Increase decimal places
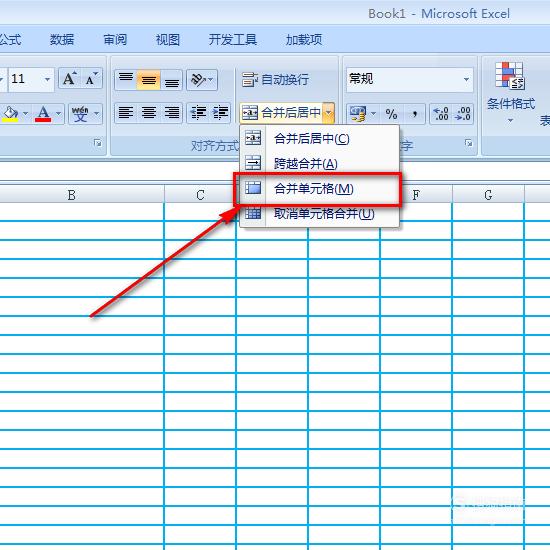The height and width of the screenshot is (550, 550). 441,114
